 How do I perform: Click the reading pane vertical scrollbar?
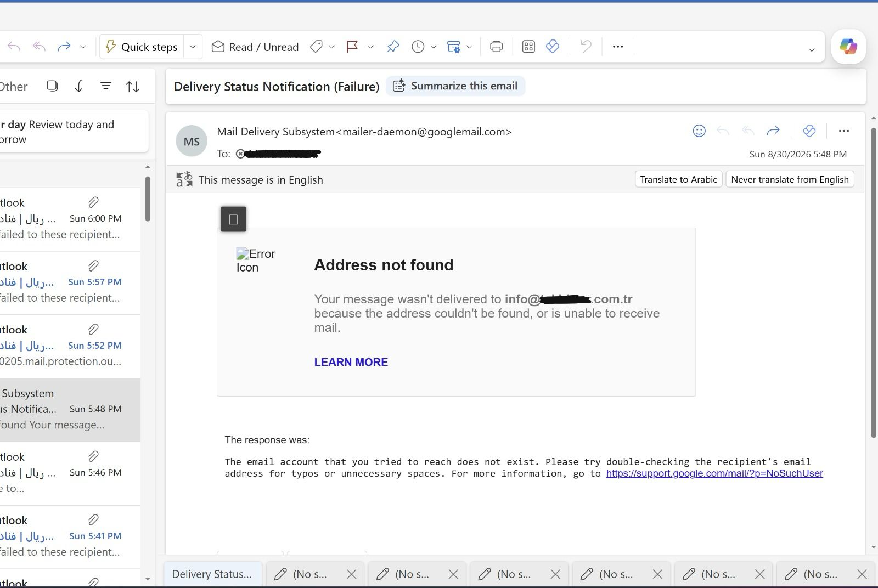point(873,282)
